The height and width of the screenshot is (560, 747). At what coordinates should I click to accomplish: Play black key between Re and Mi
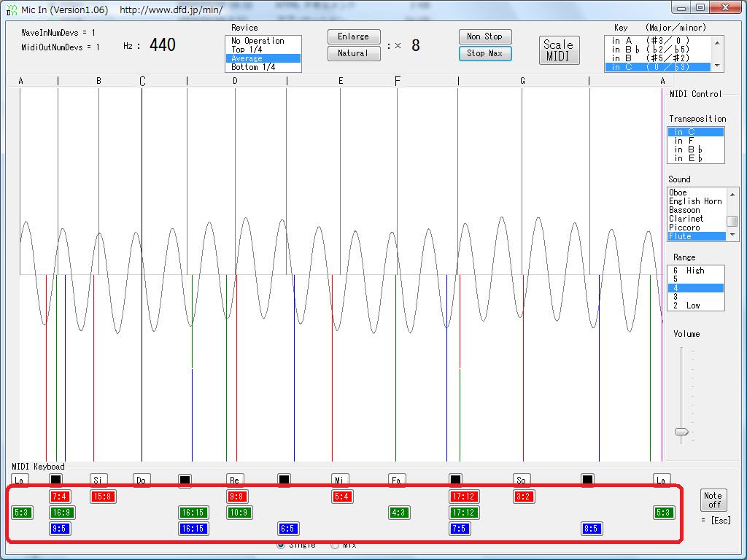point(284,480)
